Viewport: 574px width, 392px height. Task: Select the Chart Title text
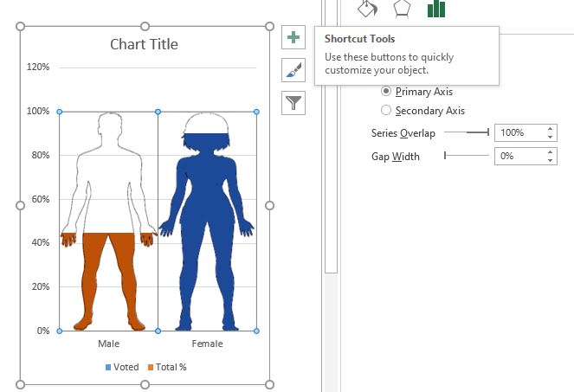click(145, 44)
